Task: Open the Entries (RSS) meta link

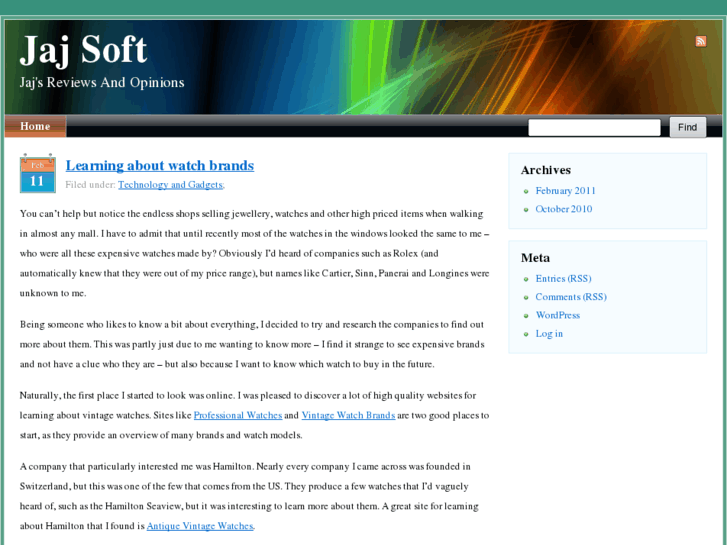Action: point(563,278)
